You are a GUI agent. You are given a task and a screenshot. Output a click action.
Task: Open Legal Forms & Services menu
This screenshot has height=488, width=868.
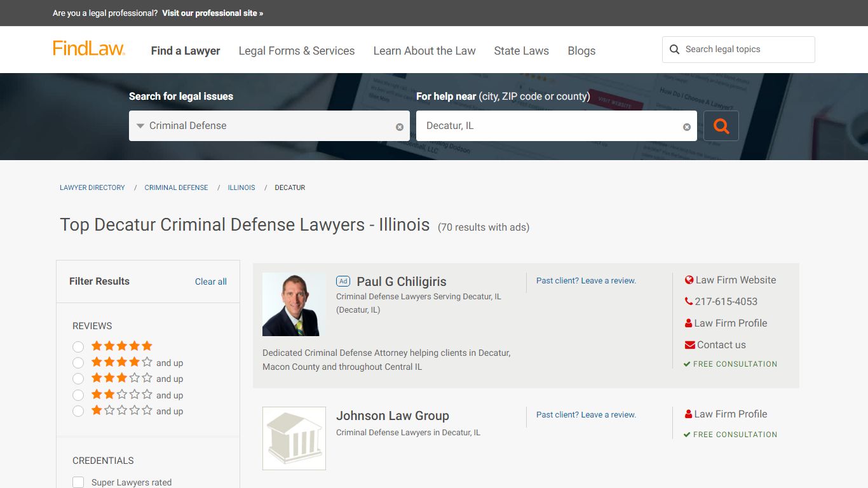coord(297,51)
